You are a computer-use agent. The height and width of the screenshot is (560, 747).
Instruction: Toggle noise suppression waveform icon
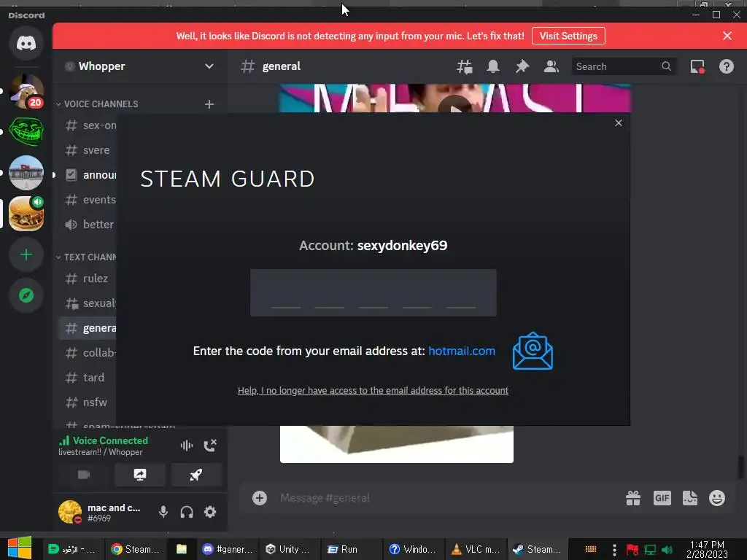186,446
